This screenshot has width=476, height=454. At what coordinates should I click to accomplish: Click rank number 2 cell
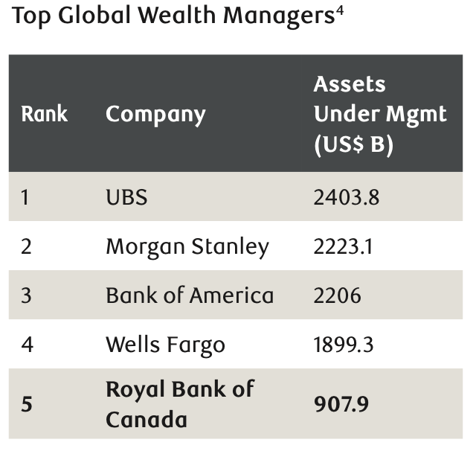pos(26,246)
